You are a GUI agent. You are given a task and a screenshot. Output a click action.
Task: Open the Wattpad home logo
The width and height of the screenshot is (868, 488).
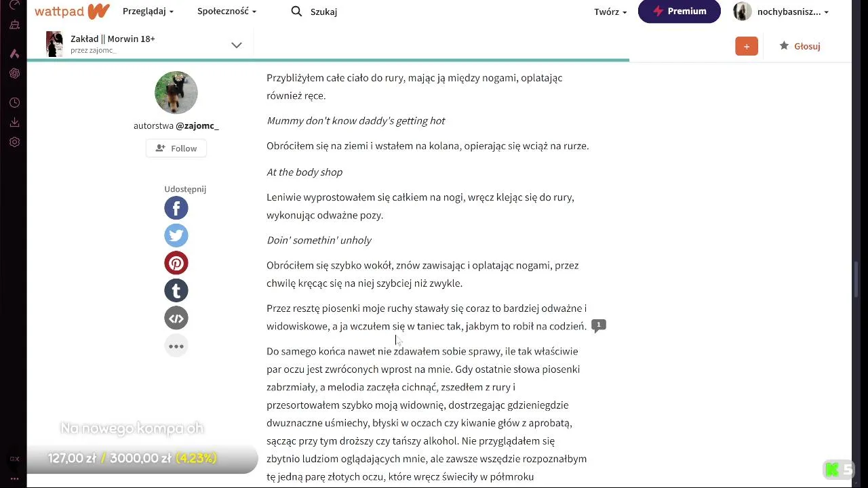[72, 12]
